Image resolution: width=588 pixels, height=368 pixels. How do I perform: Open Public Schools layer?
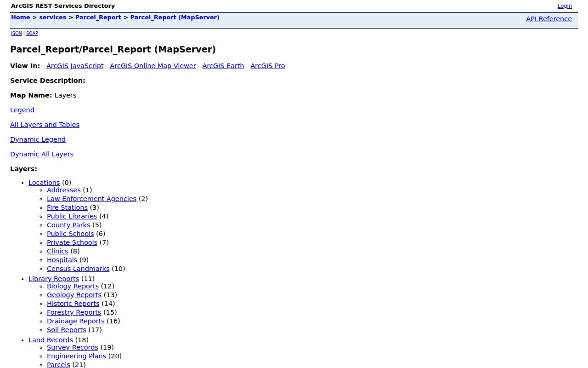[x=70, y=234]
